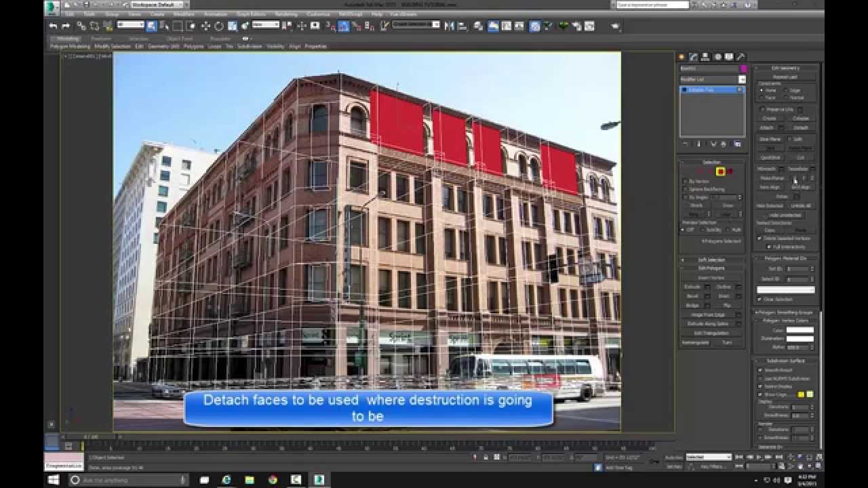Click the Pin Stack icon
The width and height of the screenshot is (868, 488).
click(x=686, y=144)
